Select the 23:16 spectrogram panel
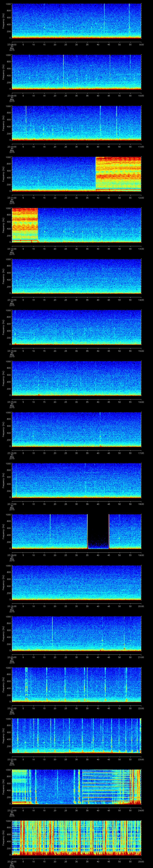Screen dimensions: 153x868 (x=76, y=429)
